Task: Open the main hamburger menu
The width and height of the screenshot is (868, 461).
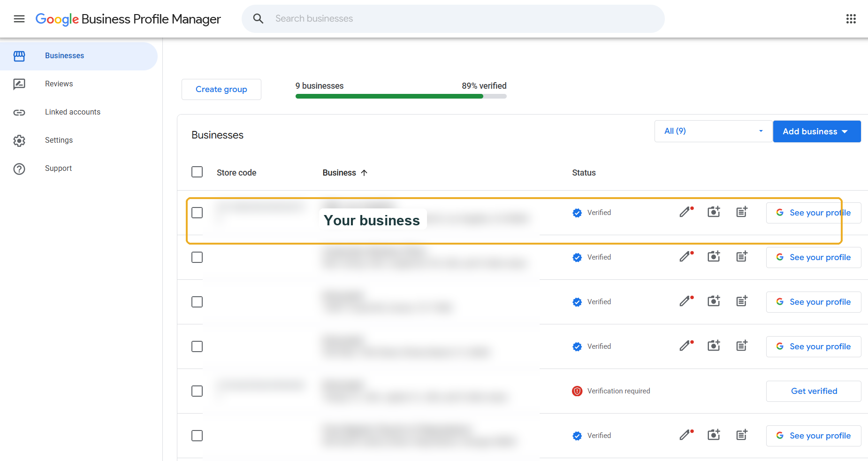Action: point(19,19)
